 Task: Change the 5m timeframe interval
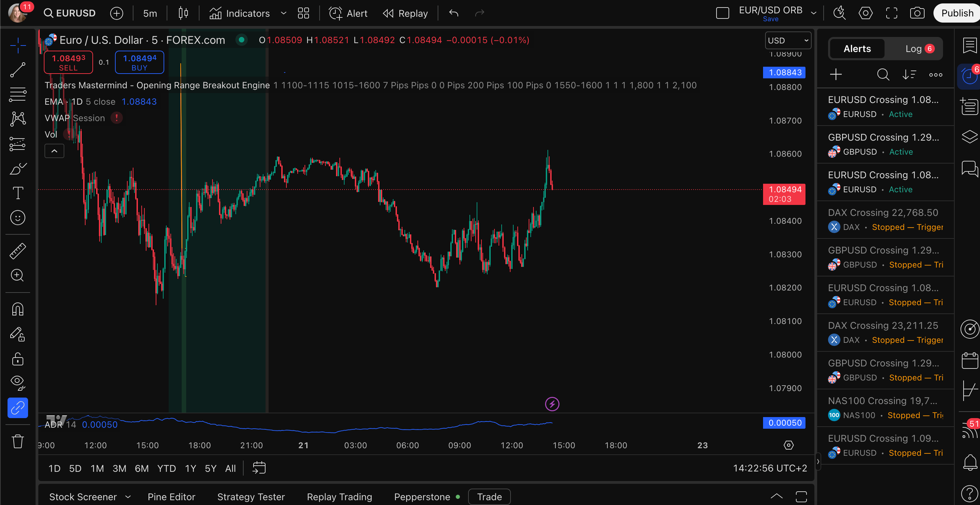[x=150, y=13]
